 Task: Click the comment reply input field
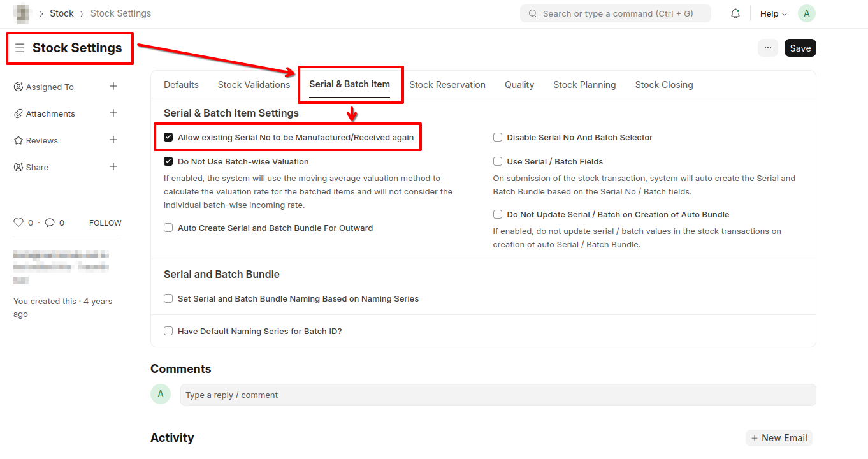click(x=497, y=395)
